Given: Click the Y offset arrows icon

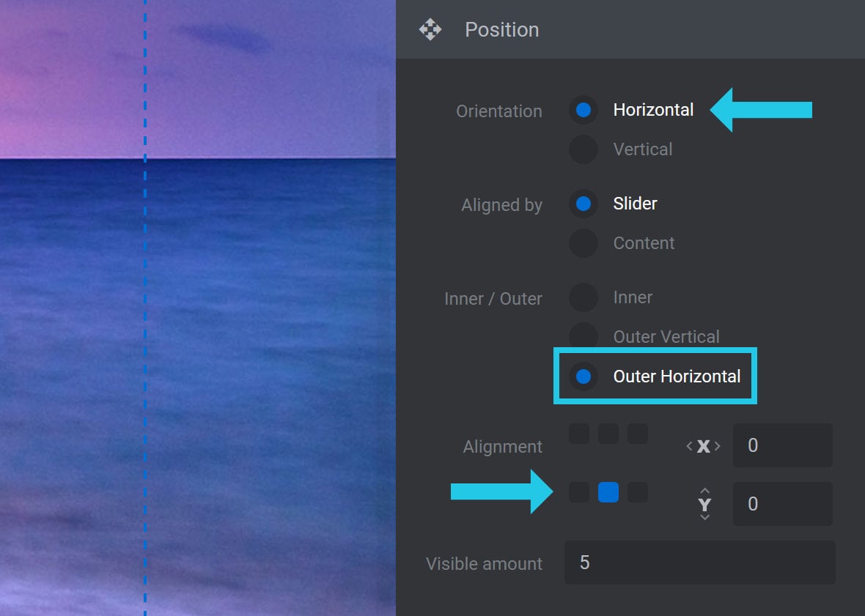Looking at the screenshot, I should [704, 504].
